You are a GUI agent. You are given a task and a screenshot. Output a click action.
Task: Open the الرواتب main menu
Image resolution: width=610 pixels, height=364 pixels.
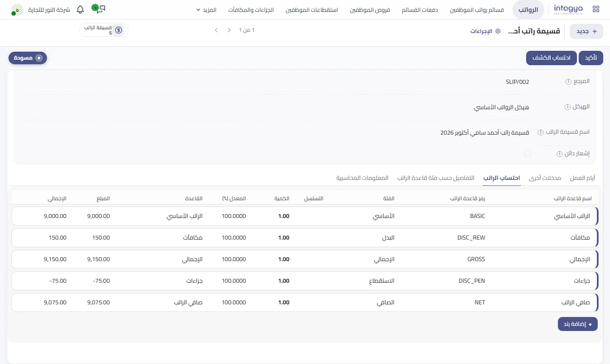[528, 10]
